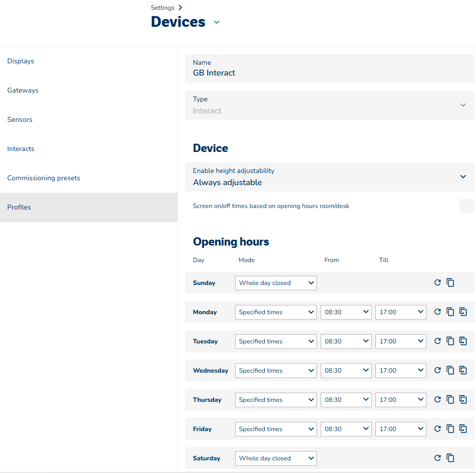The height and width of the screenshot is (473, 476).
Task: Click the paste icon on Friday's row
Action: 463,429
